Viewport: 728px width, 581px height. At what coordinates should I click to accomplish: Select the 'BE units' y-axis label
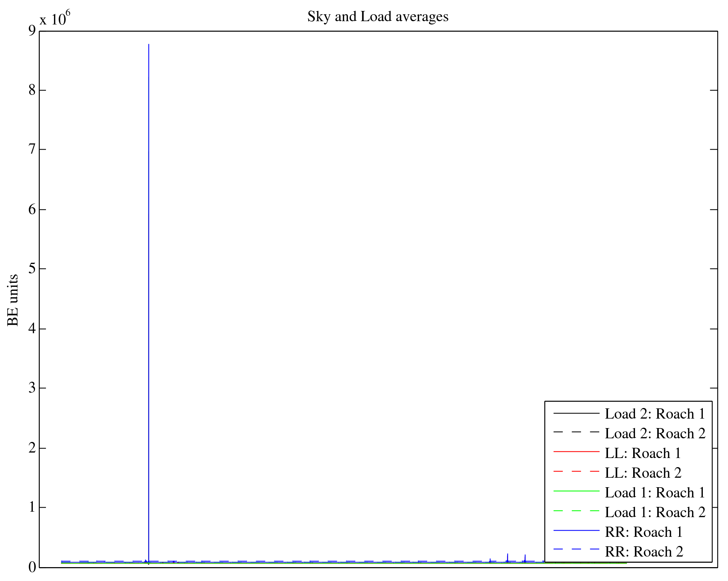(13, 300)
